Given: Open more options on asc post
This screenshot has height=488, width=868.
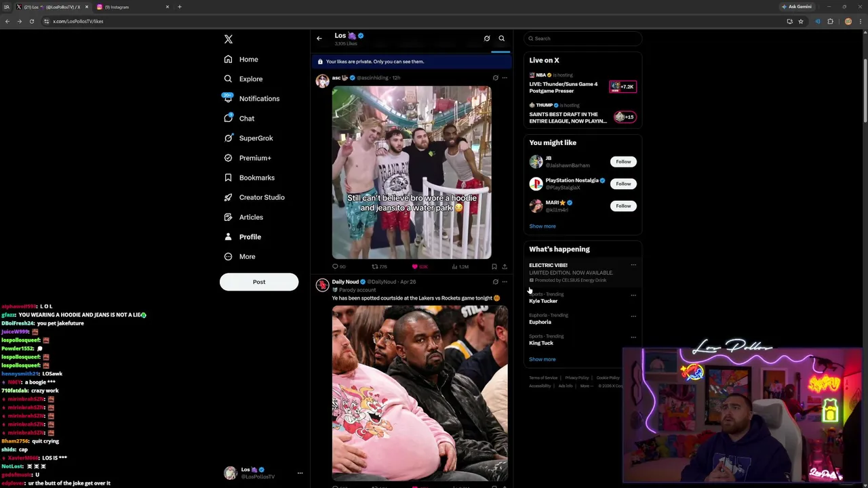Looking at the screenshot, I should click(505, 78).
